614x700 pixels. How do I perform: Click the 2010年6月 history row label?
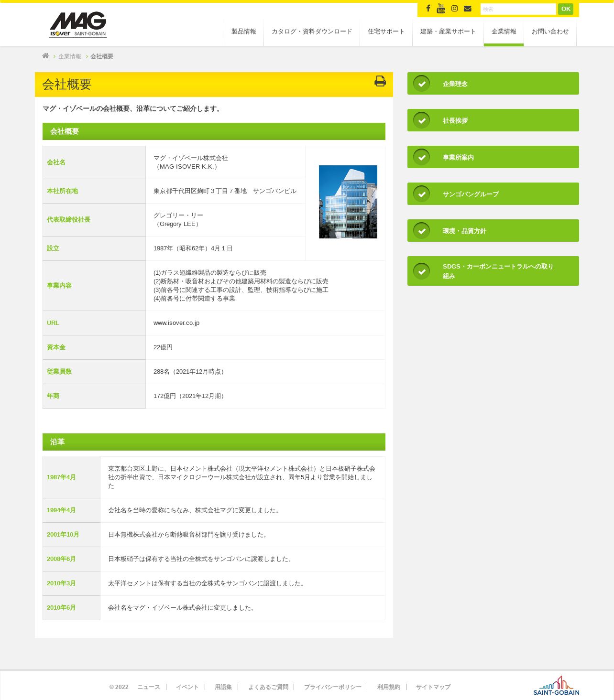[x=61, y=608]
